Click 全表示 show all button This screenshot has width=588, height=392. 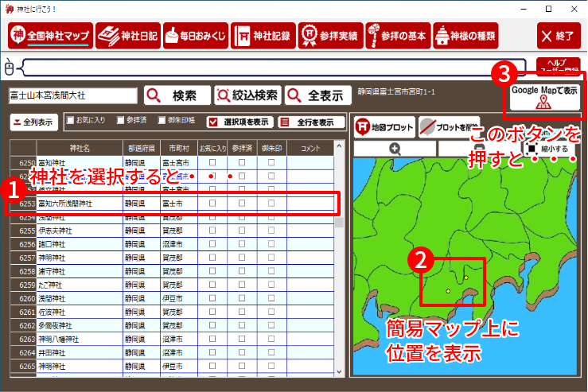point(317,95)
